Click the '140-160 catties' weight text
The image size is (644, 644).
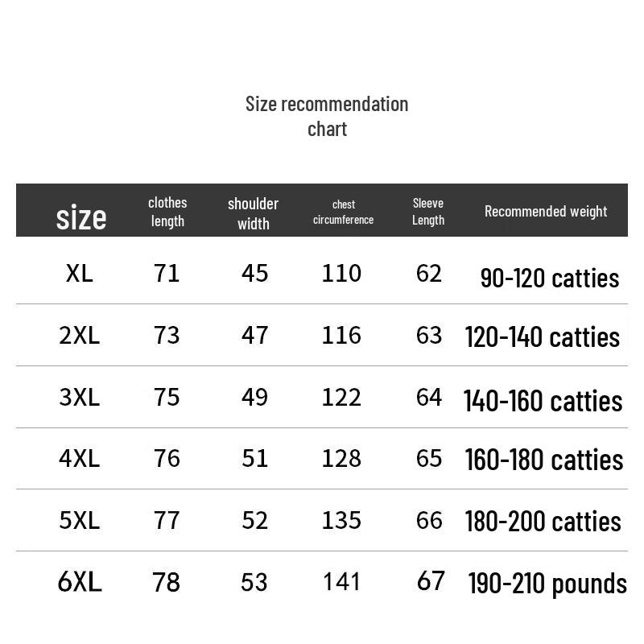coord(543,401)
